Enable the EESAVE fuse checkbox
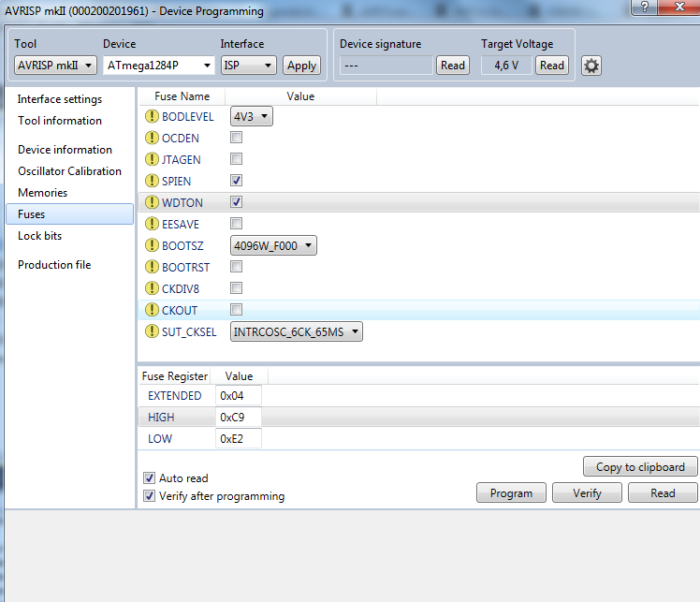Viewport: 700px width, 602px height. [x=236, y=223]
